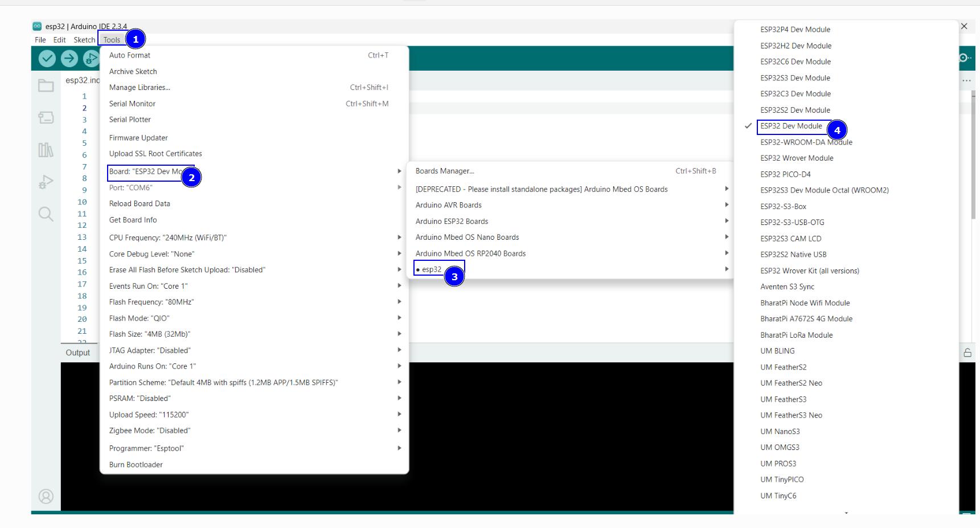This screenshot has height=528, width=980.
Task: Choose Auto Format
Action: pyautogui.click(x=254, y=55)
